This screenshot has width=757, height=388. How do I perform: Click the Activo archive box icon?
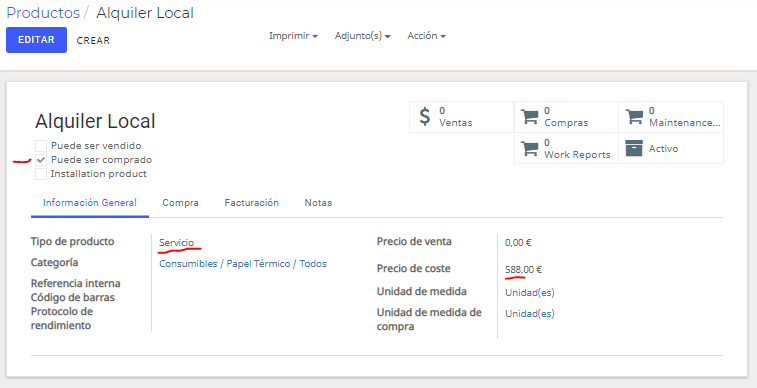point(634,149)
